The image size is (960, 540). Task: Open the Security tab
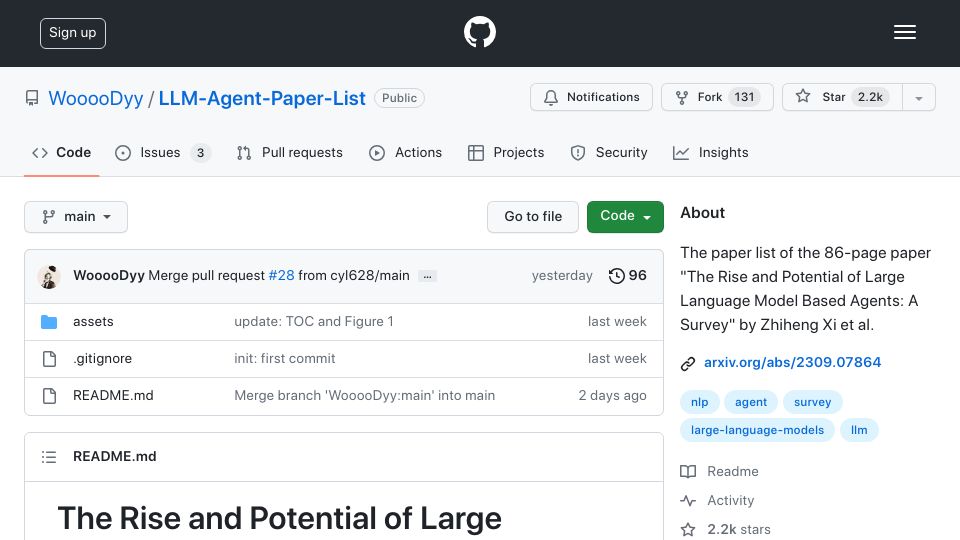tap(609, 152)
